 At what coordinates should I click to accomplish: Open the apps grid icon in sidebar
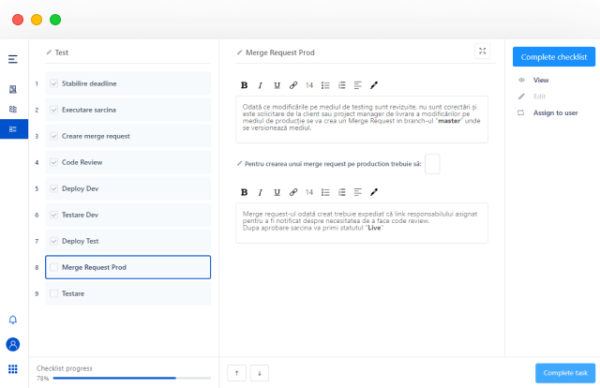coord(13,369)
